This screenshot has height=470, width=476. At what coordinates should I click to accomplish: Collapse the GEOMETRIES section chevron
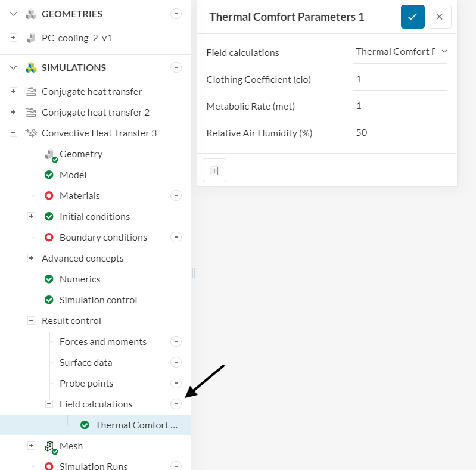tap(14, 14)
